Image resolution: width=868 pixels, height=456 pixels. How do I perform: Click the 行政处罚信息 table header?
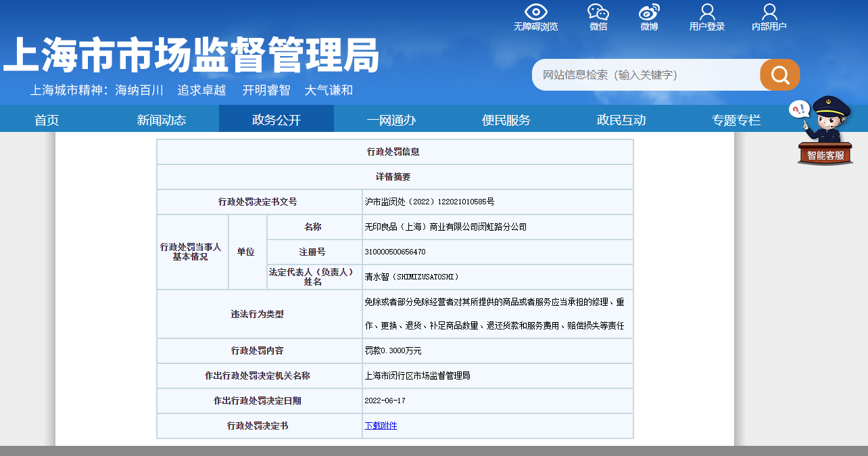(x=395, y=152)
